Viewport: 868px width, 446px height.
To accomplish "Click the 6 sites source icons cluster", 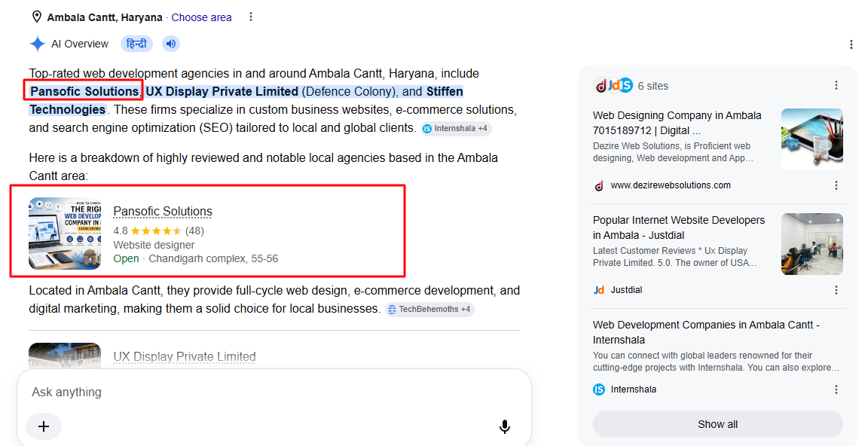I will [x=613, y=86].
